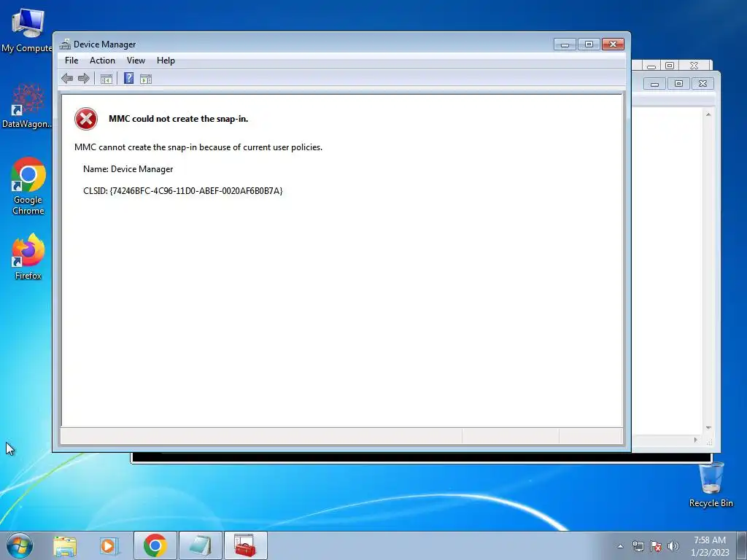Image resolution: width=747 pixels, height=560 pixels.
Task: Open the clock showing 7:58 AM
Action: pyautogui.click(x=710, y=545)
